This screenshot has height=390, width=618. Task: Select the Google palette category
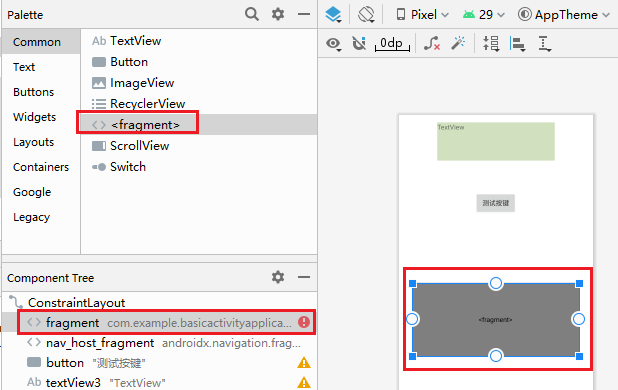(32, 192)
